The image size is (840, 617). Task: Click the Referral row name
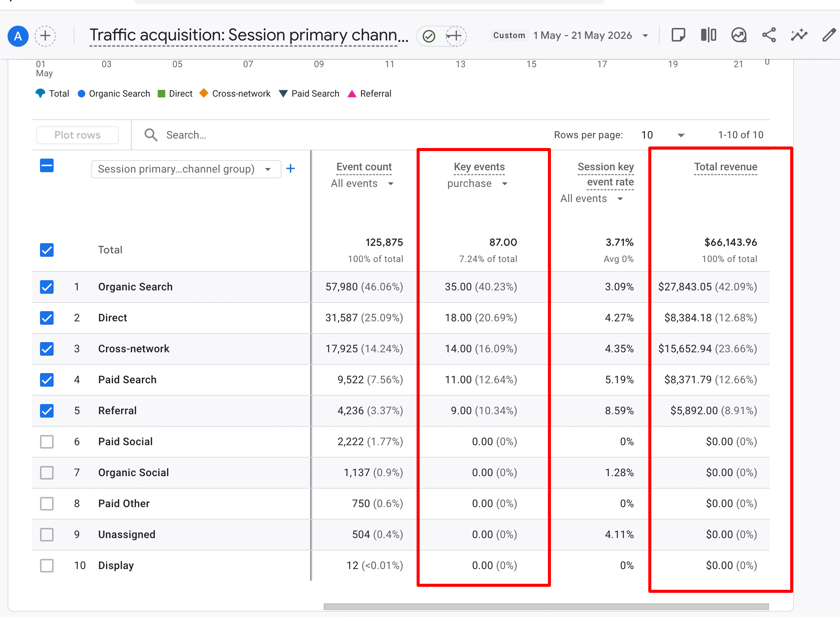click(117, 411)
